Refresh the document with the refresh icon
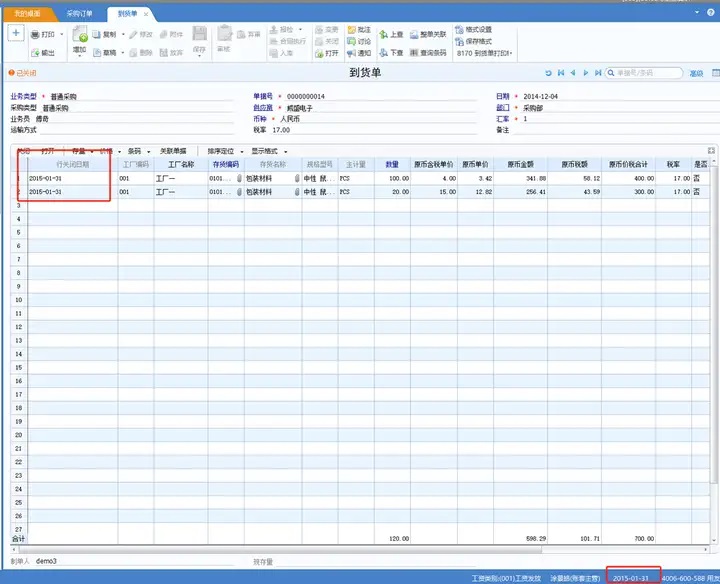The height and width of the screenshot is (584, 720). point(548,73)
